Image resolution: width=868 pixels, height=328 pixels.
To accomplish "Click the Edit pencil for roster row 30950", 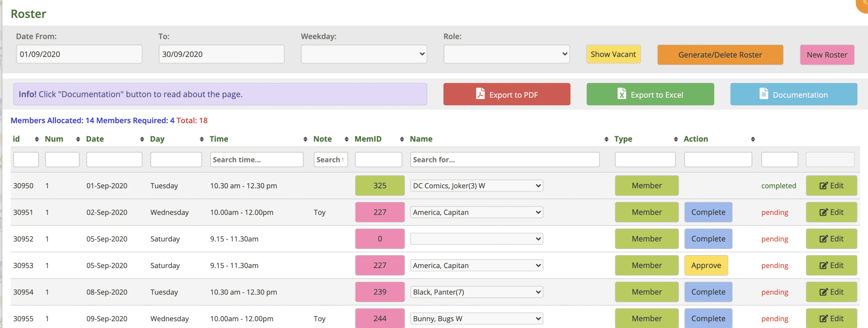I will tap(823, 186).
